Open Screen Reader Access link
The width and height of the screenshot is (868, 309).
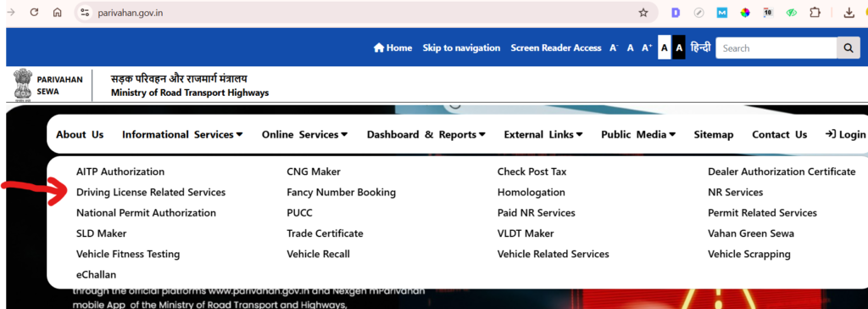[x=556, y=48]
